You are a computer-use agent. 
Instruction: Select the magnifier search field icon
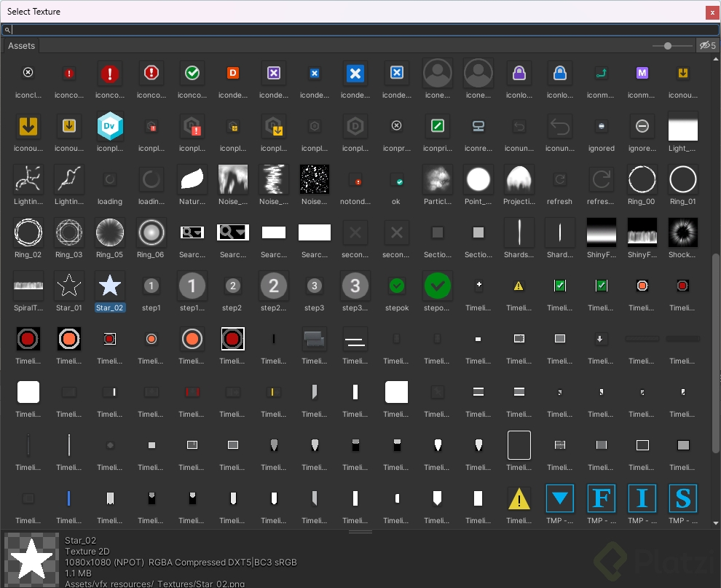tap(7, 30)
